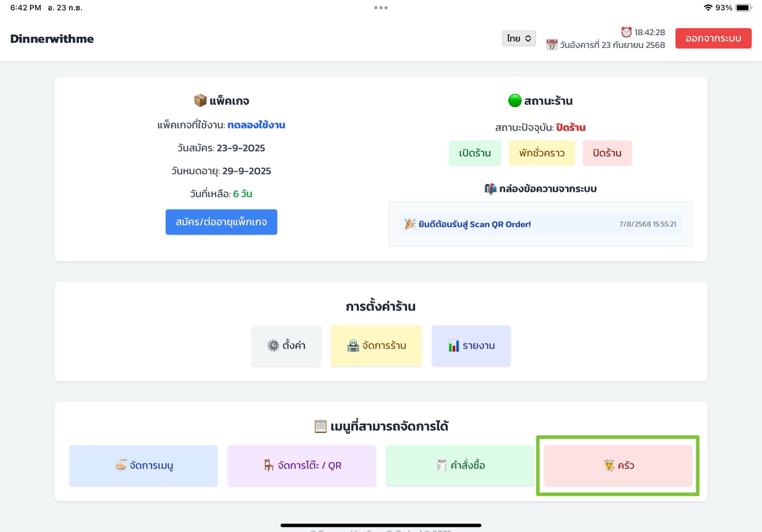The image size is (762, 532).
Task: Click the package box icon
Action: (200, 100)
